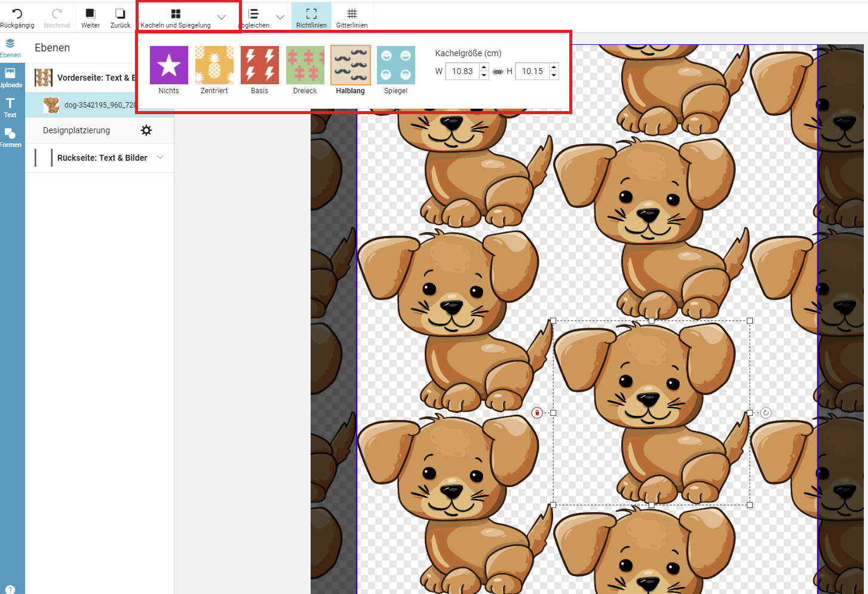Click the Vorderseite layer group thumbnail
This screenshot has height=594, width=868.
click(x=44, y=78)
